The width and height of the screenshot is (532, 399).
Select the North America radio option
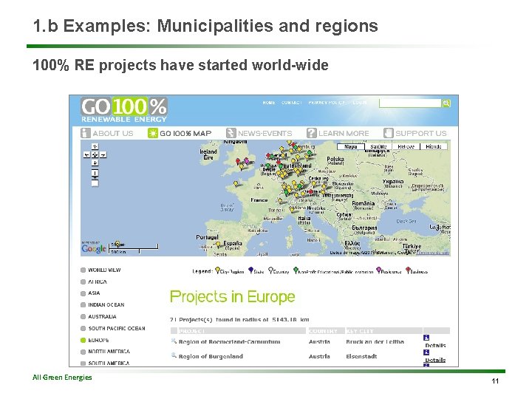[x=83, y=352]
